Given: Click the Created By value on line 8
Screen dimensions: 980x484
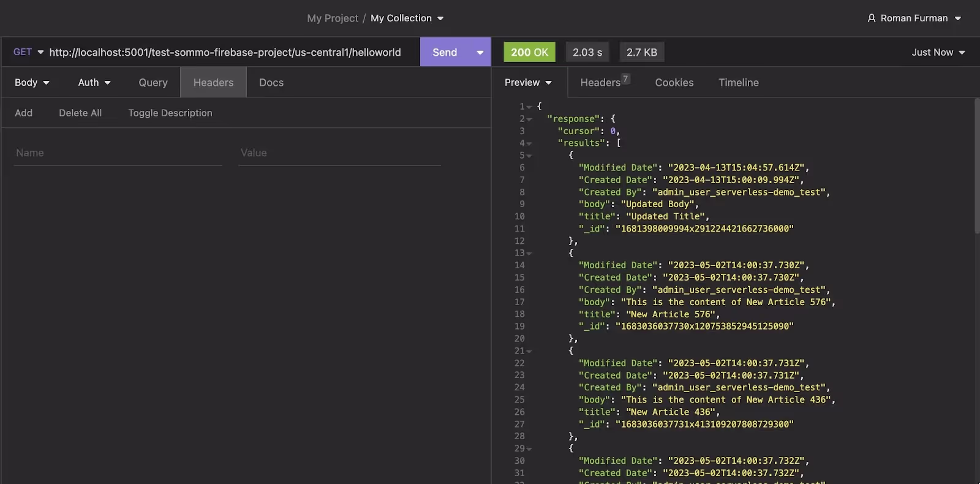Looking at the screenshot, I should point(739,192).
